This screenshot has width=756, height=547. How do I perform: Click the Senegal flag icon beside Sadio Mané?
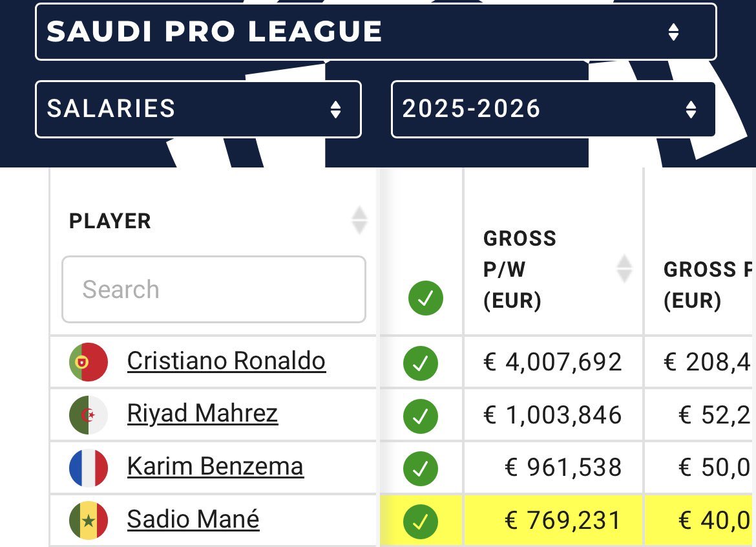[x=89, y=520]
